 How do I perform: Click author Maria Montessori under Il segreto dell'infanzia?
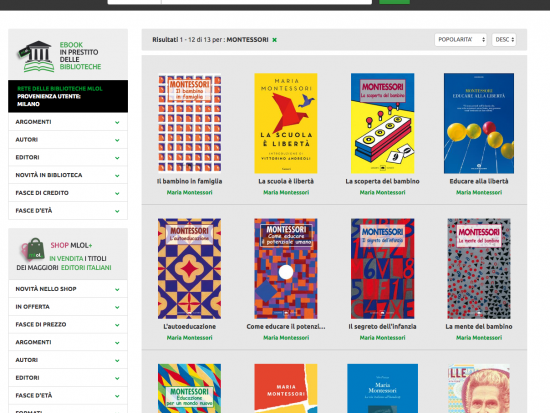382,338
